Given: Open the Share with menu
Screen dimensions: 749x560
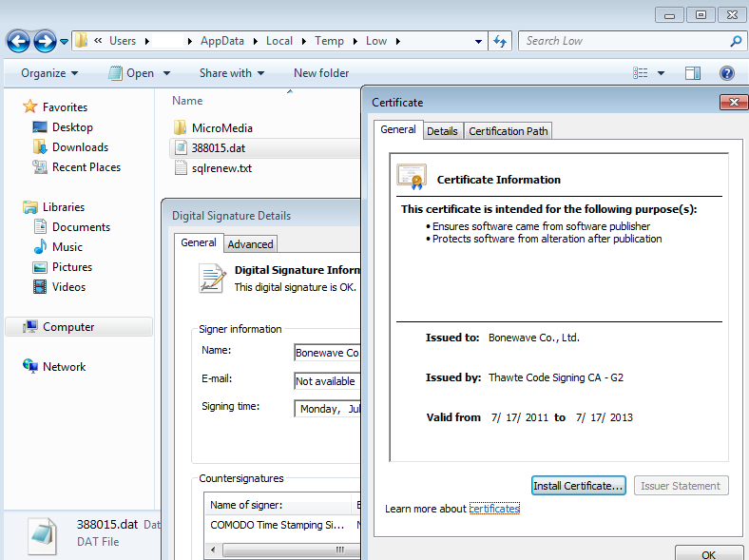Looking at the screenshot, I should 232,73.
